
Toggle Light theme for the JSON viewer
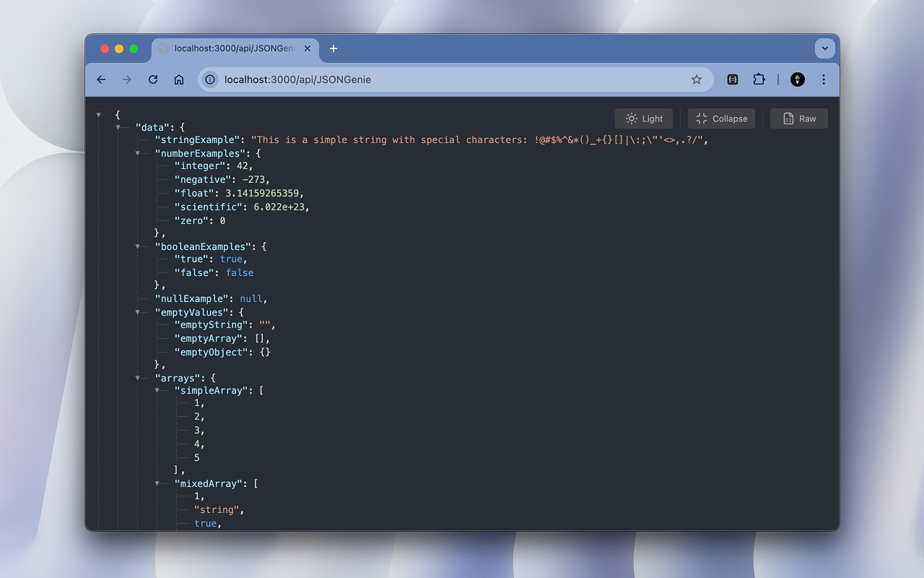[643, 118]
